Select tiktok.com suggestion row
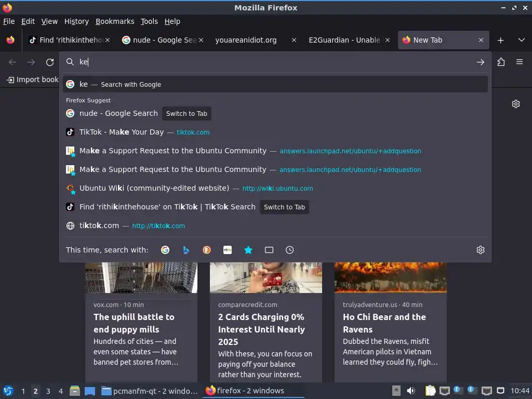This screenshot has width=532, height=399. point(275,225)
